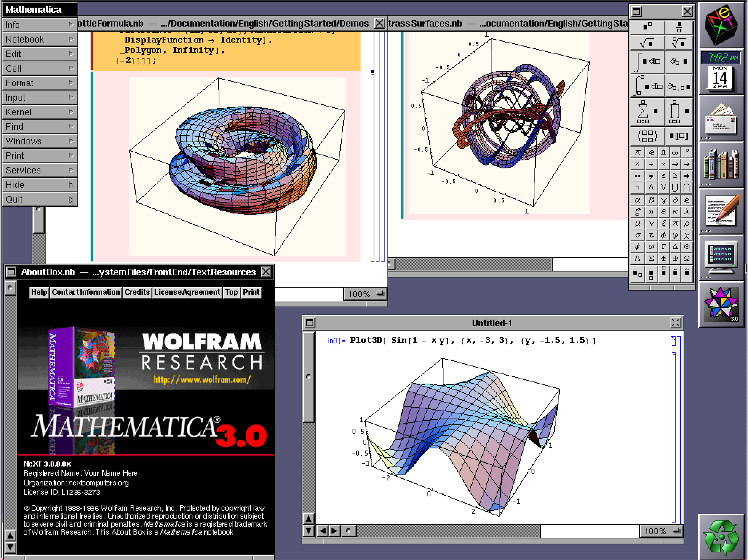The width and height of the screenshot is (748, 560).
Task: Click the Untitled-1 scroll down arrow
Action: 309,531
